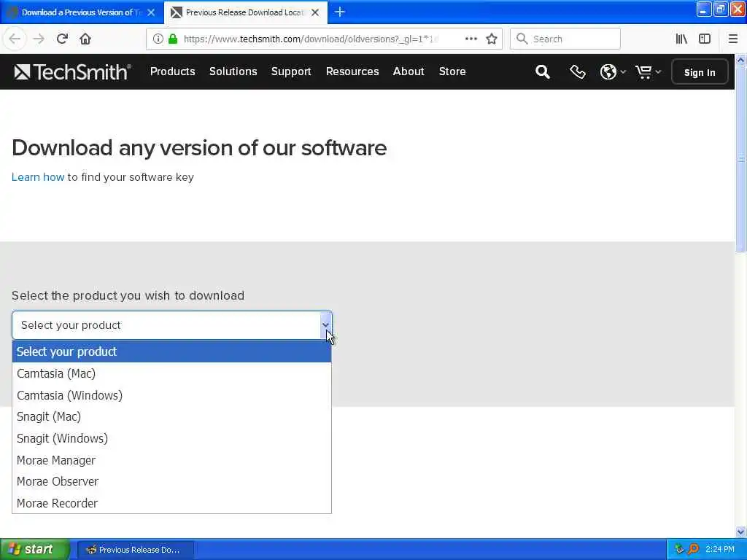The image size is (747, 560).
Task: Open the Firefox hamburger menu
Action: click(733, 39)
